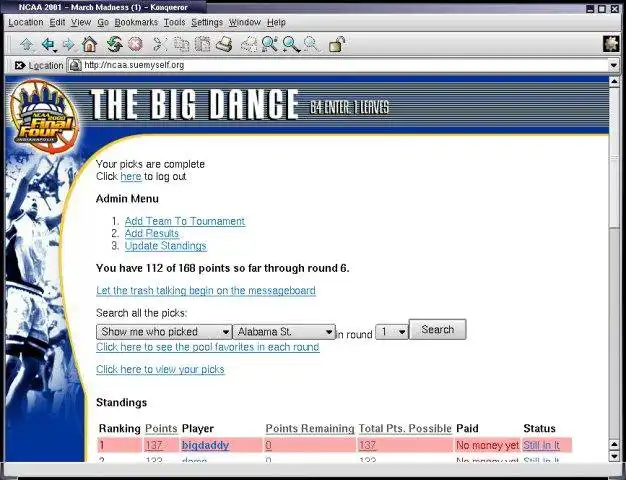Screen dimensions: 626x480
Task: Increase font size with magnifier plus icon
Action: pos(291,44)
